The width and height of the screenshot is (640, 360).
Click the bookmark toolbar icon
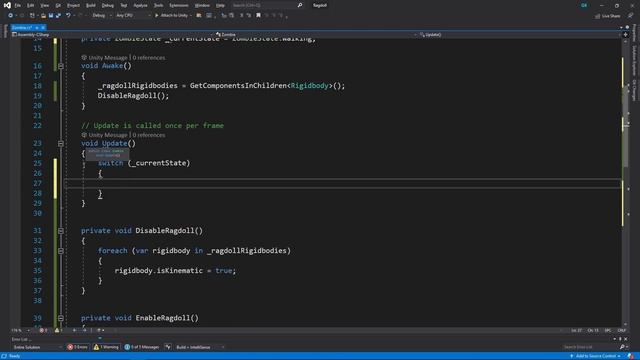click(x=258, y=16)
